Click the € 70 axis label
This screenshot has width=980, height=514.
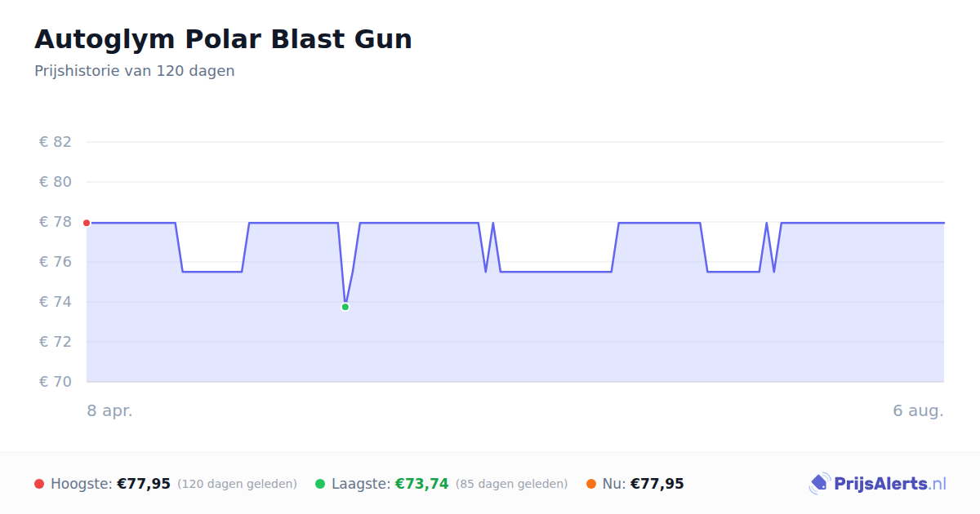point(56,382)
